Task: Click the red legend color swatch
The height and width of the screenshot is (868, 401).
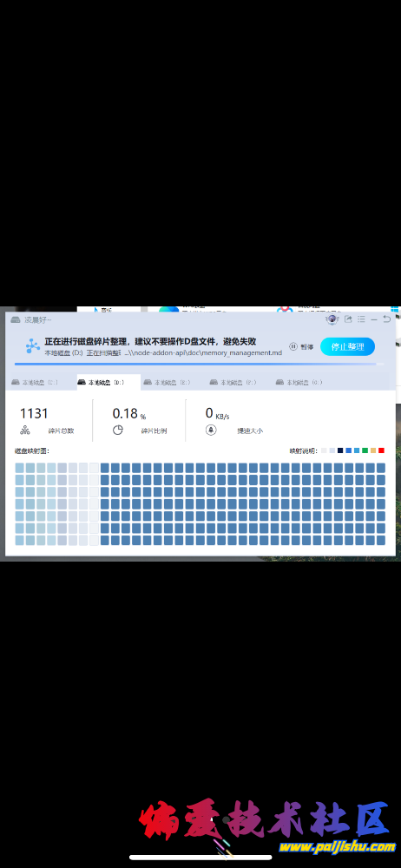Action: tap(381, 450)
